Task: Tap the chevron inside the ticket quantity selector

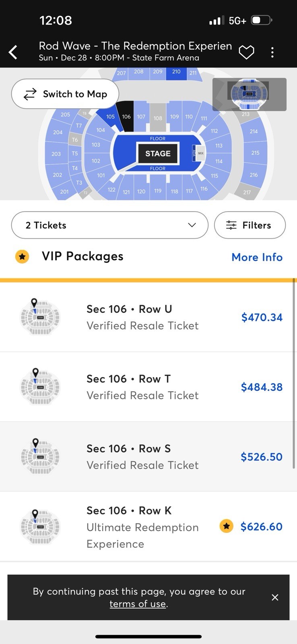Action: point(192,225)
